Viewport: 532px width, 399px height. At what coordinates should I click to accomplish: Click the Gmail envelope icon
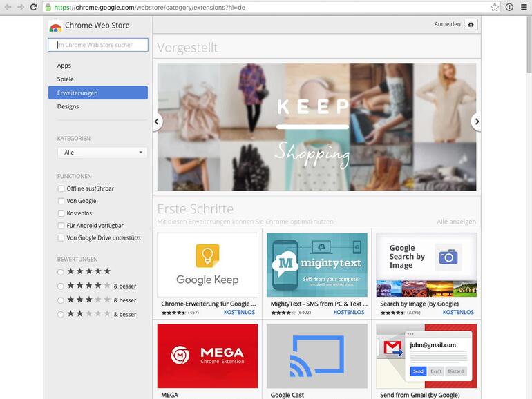393,348
